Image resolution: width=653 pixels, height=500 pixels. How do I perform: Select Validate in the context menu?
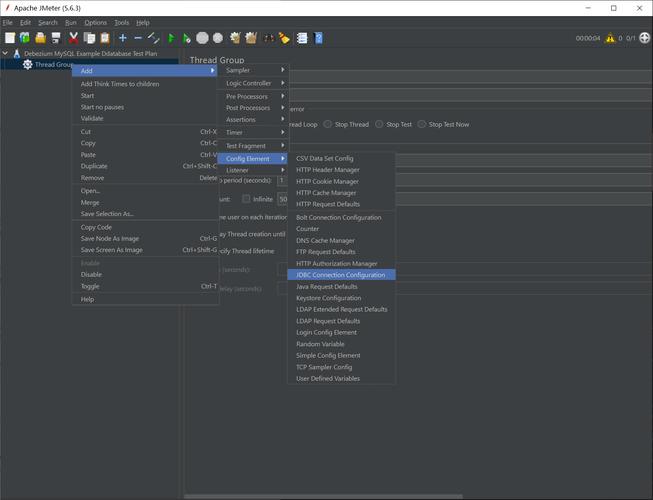(145, 118)
